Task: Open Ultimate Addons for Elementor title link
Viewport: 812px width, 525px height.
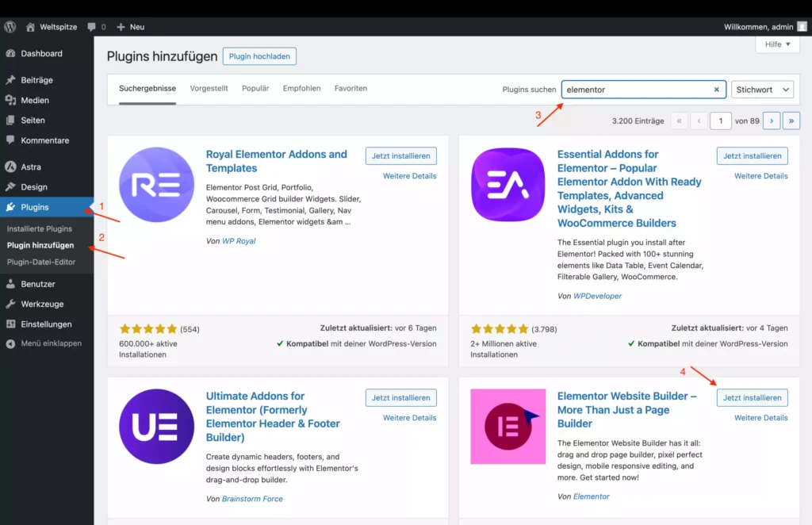Action: point(273,416)
